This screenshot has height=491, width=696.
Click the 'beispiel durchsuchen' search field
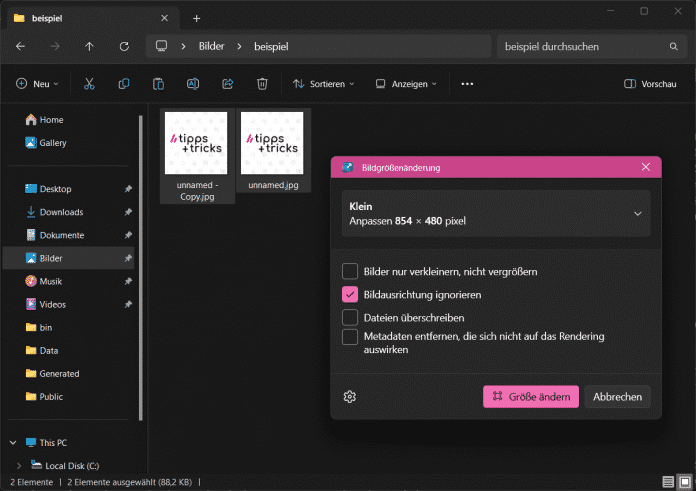coord(580,46)
